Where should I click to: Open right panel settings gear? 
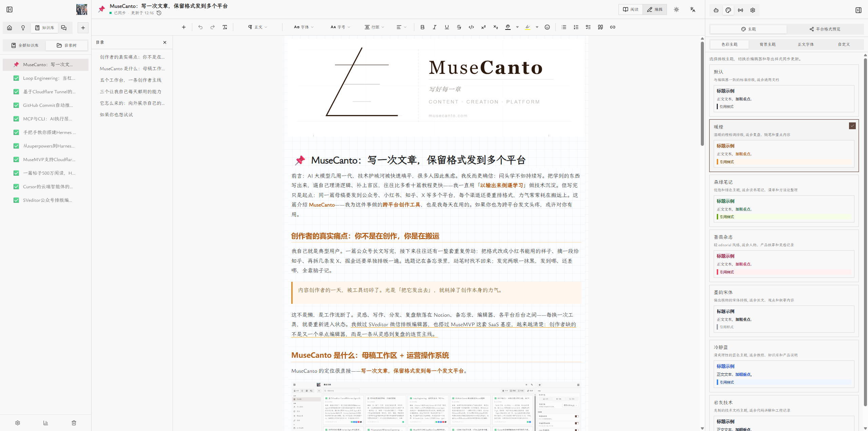[753, 10]
